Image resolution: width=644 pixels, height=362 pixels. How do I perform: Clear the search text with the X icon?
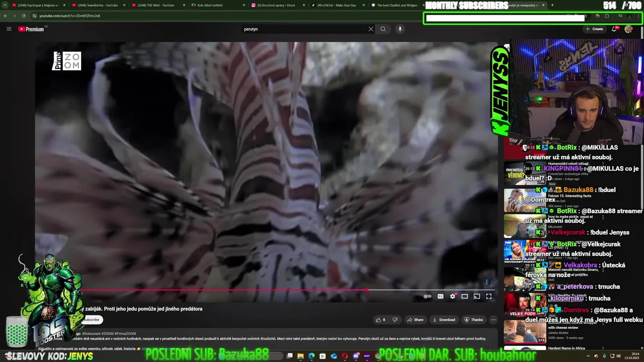click(371, 29)
